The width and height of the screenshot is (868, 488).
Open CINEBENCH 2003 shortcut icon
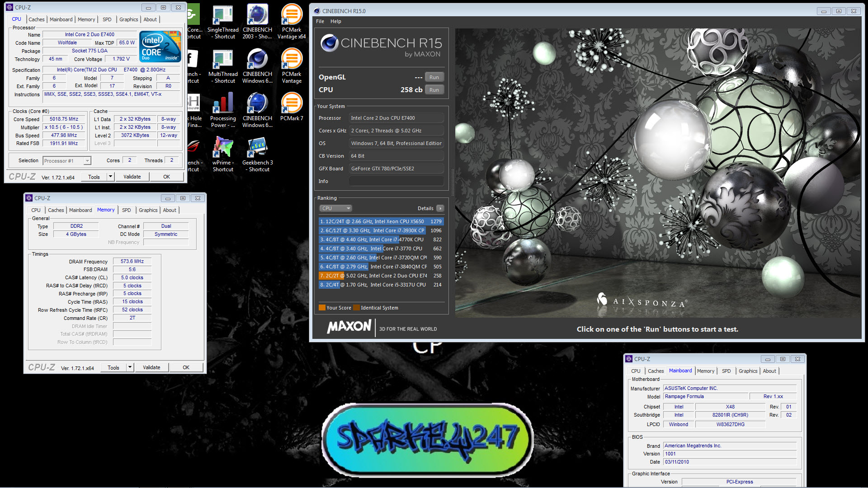pyautogui.click(x=257, y=22)
